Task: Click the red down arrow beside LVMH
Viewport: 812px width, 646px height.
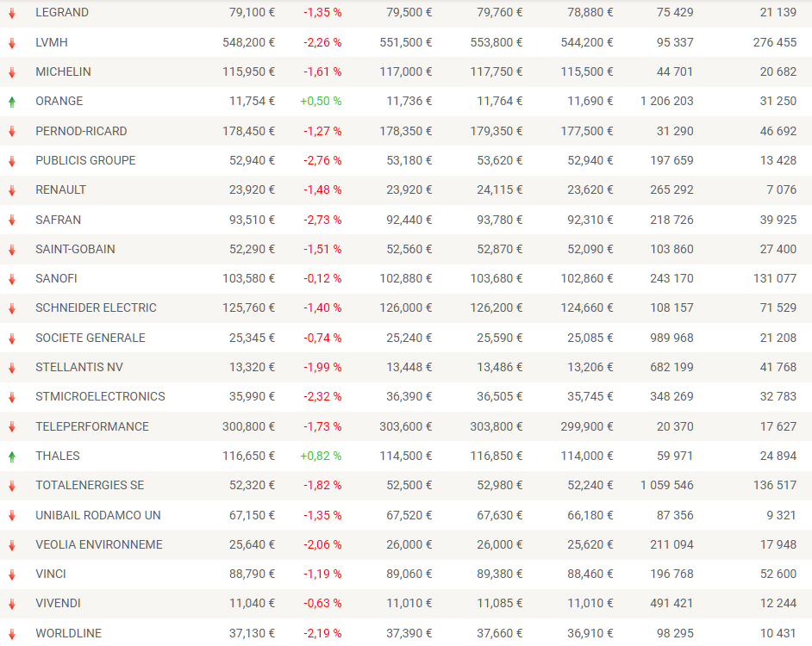Action: 12,43
